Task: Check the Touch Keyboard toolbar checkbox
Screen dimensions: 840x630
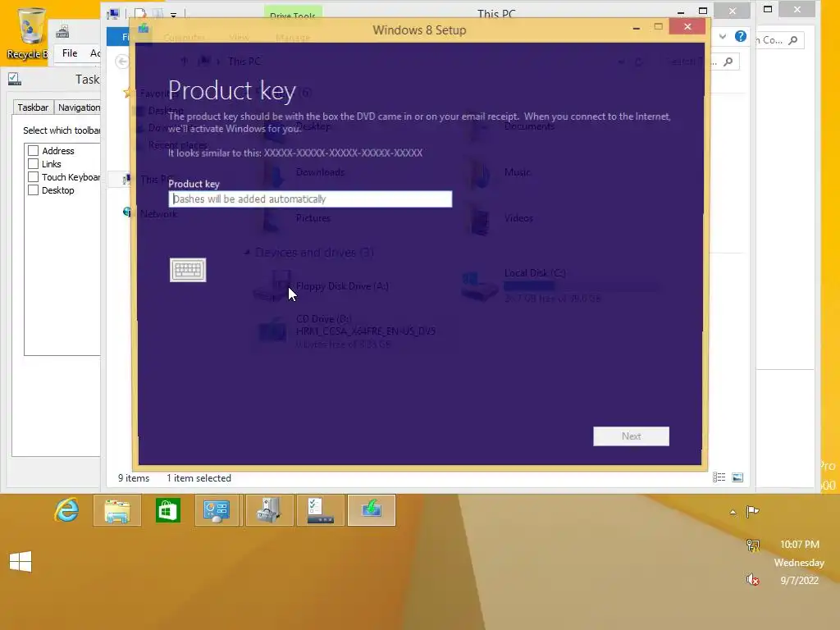Action: 33,177
